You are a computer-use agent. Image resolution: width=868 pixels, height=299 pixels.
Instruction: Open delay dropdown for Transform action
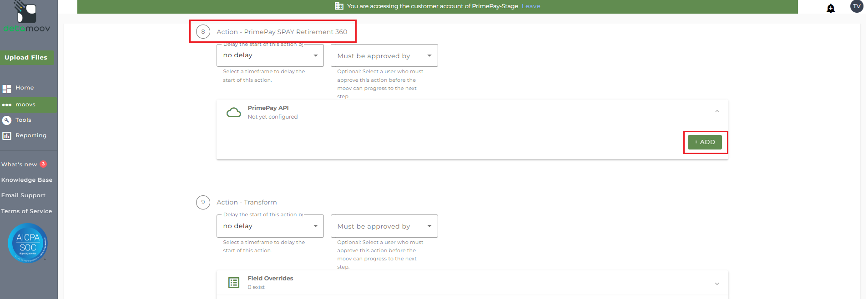[270, 226]
